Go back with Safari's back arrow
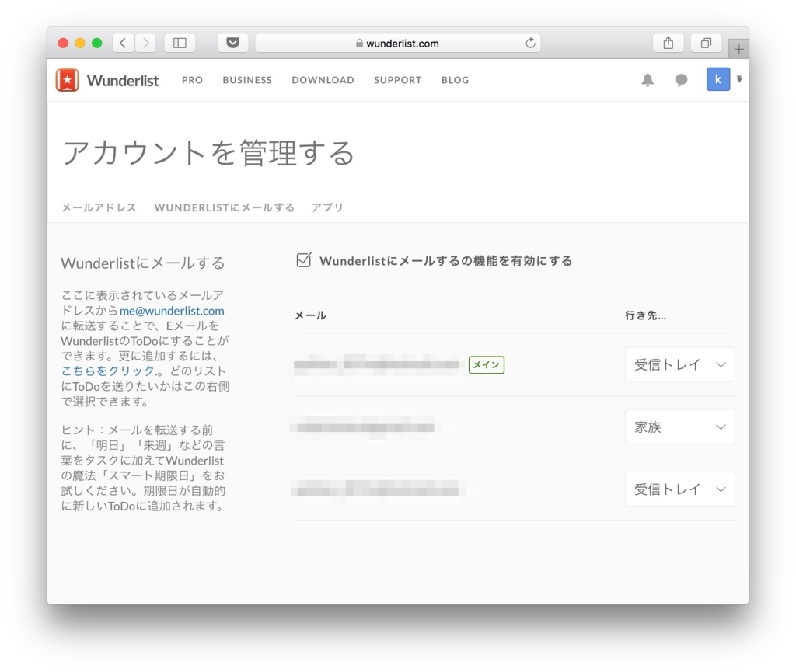 [123, 43]
